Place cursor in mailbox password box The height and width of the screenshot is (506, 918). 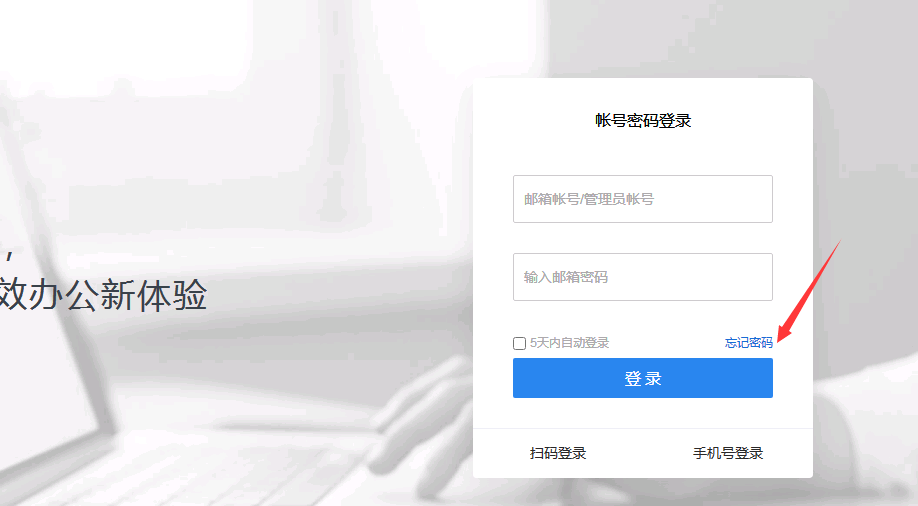[x=643, y=277]
